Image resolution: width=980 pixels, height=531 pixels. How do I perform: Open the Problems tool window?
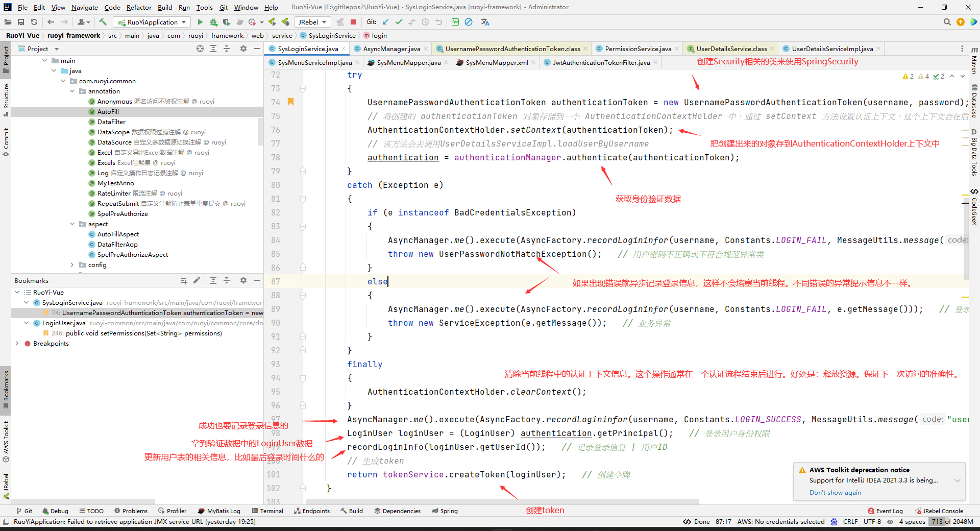[x=131, y=511]
